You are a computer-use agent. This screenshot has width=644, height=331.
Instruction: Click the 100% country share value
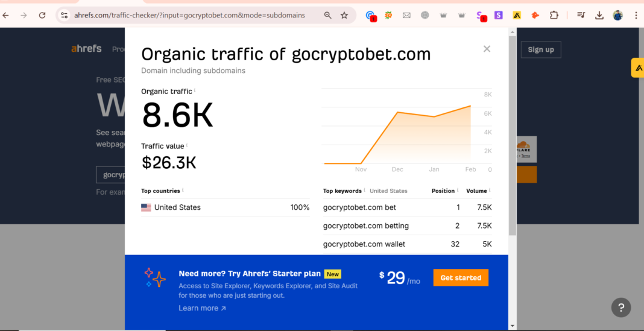pos(300,207)
